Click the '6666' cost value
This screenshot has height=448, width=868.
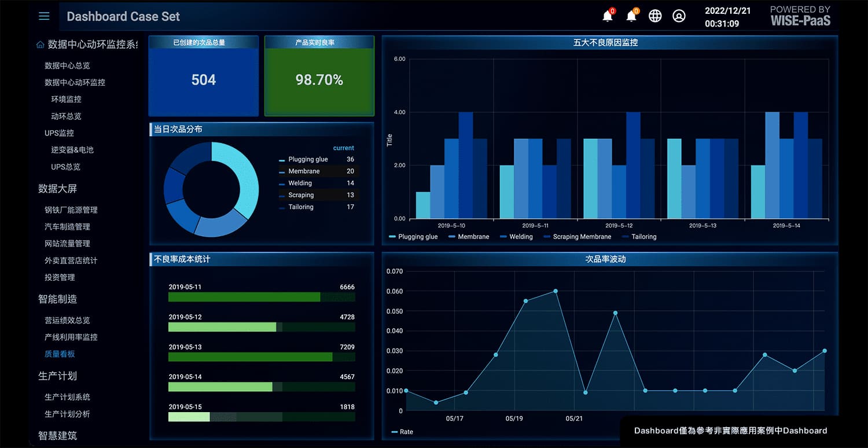pyautogui.click(x=347, y=287)
